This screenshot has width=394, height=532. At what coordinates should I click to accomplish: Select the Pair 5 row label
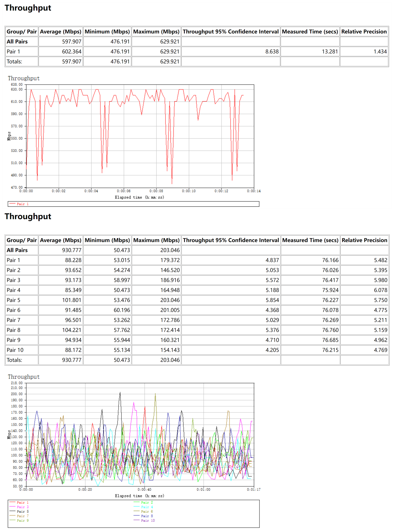click(14, 300)
